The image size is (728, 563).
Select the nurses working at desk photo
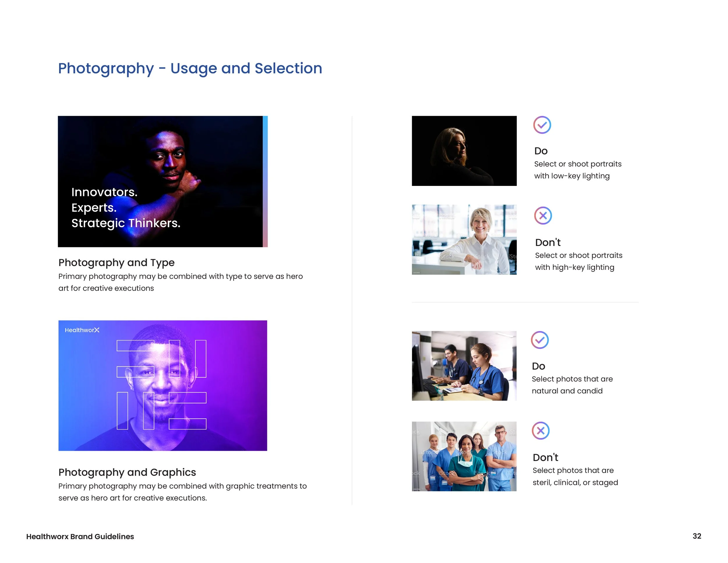point(464,365)
